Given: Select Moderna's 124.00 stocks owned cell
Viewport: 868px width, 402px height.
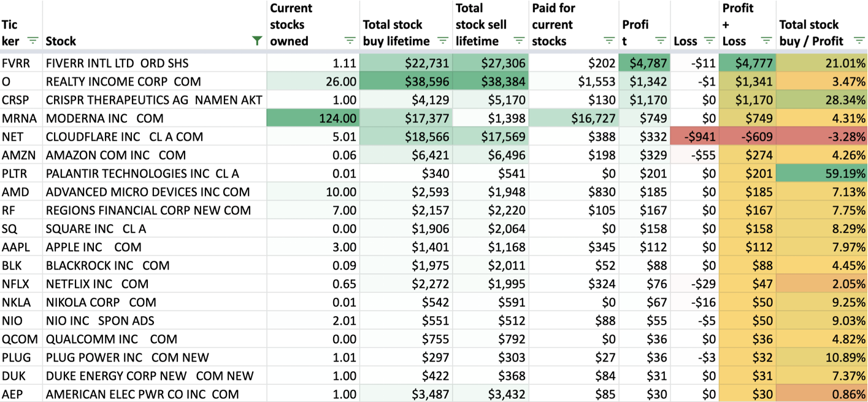Looking at the screenshot, I should click(313, 118).
